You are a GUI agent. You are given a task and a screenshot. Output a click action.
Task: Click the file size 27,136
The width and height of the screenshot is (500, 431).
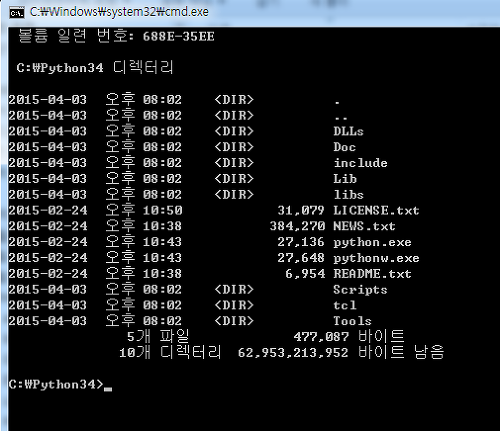[301, 242]
